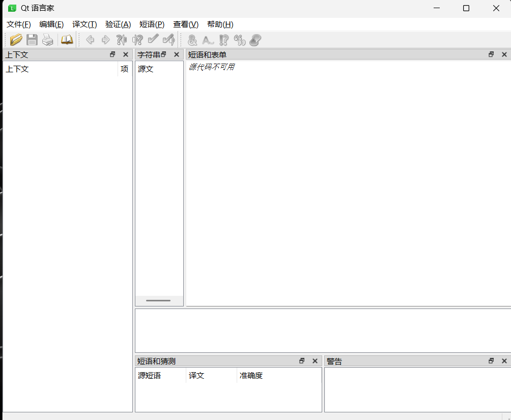Toggle accelerator validation ampersand icon
511x420 pixels.
pyautogui.click(x=192, y=40)
